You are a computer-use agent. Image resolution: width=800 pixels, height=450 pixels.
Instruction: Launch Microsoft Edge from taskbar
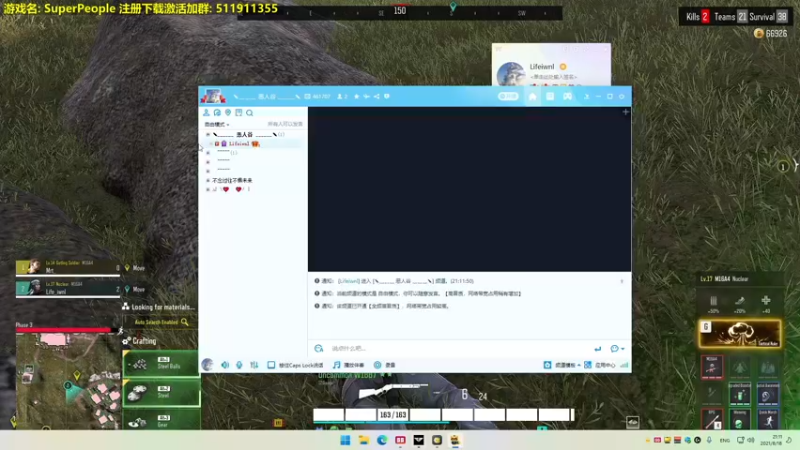click(382, 440)
